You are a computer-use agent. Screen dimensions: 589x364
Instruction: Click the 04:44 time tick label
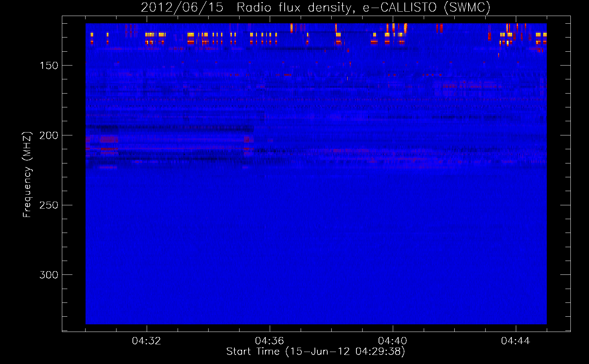pyautogui.click(x=515, y=341)
